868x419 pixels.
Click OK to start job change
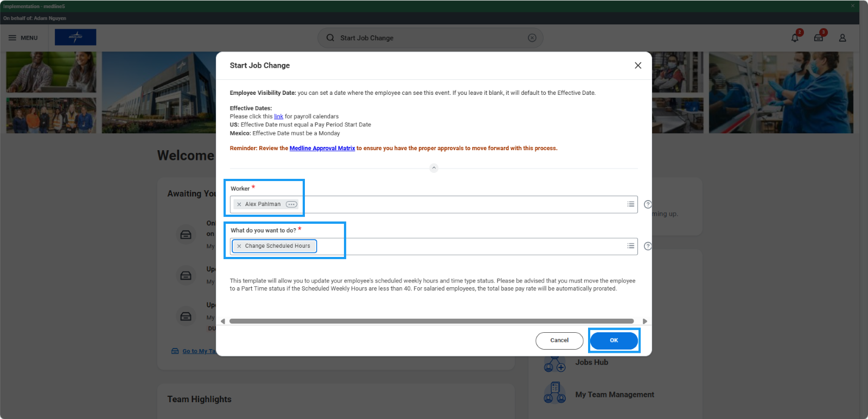coord(614,340)
